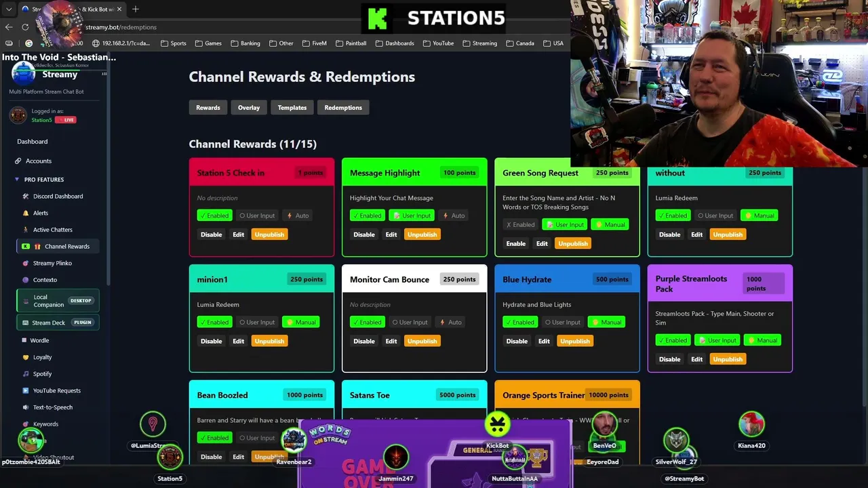Open Dashboard in the sidebar
The height and width of the screenshot is (488, 868).
(33, 142)
